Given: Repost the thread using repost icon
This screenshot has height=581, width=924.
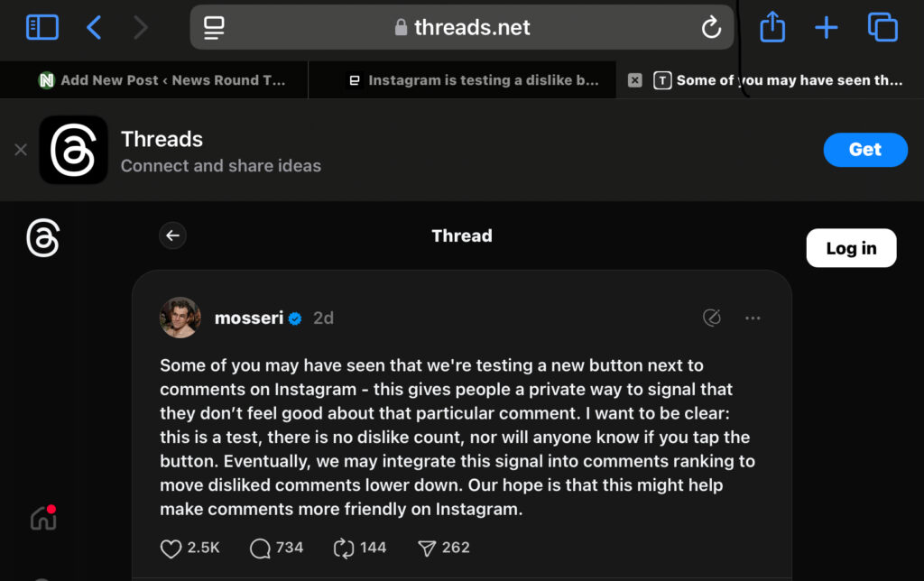Looking at the screenshot, I should (x=343, y=548).
